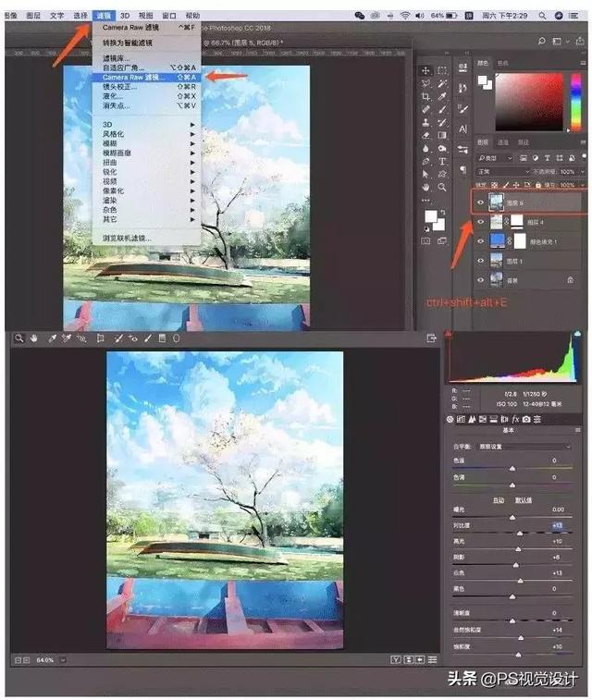
Task: Hide layer 图层 4 via eye icon
Action: (481, 222)
